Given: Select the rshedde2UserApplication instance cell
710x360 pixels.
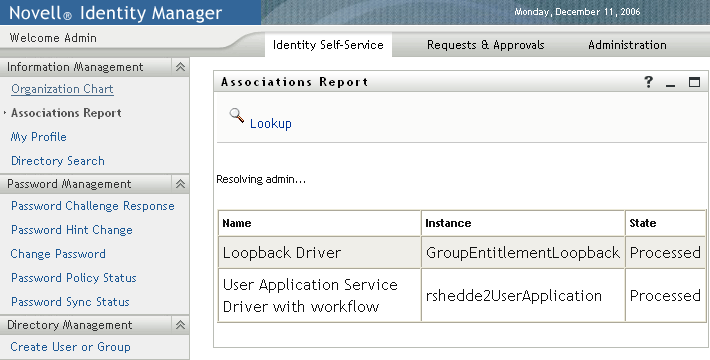Looking at the screenshot, I should (x=523, y=295).
